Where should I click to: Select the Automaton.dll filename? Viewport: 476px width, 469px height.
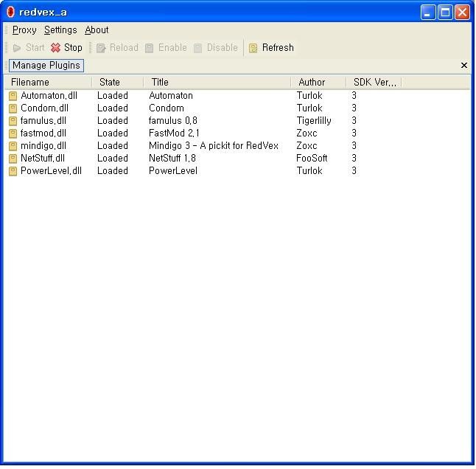tap(49, 96)
